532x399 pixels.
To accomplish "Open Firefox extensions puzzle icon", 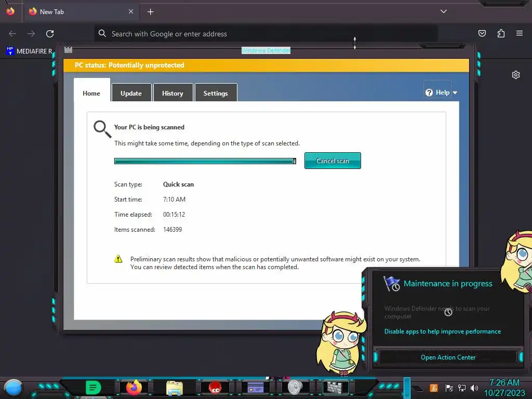I will pos(501,33).
